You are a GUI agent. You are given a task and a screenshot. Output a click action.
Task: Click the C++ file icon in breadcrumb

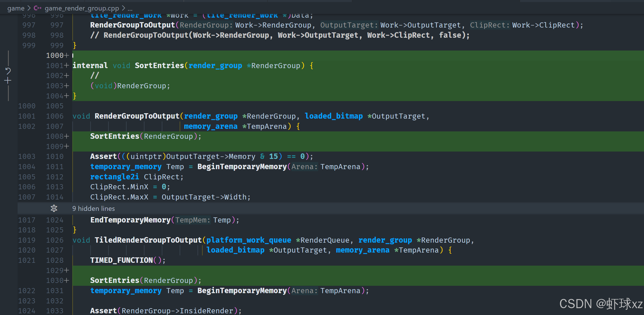37,8
